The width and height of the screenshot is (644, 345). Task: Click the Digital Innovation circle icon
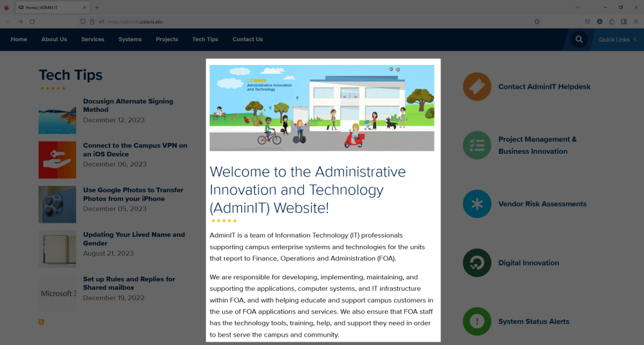[477, 263]
